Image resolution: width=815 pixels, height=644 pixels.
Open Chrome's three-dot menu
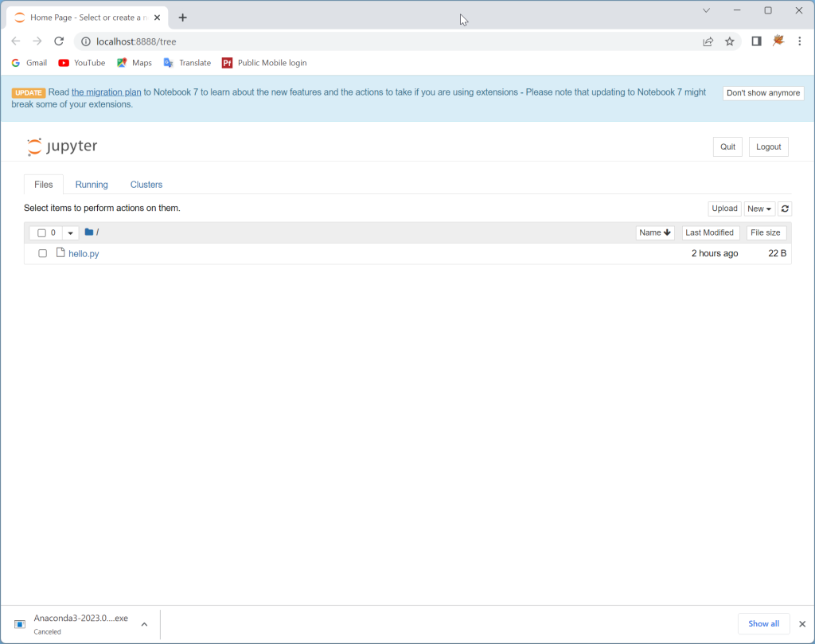[799, 41]
